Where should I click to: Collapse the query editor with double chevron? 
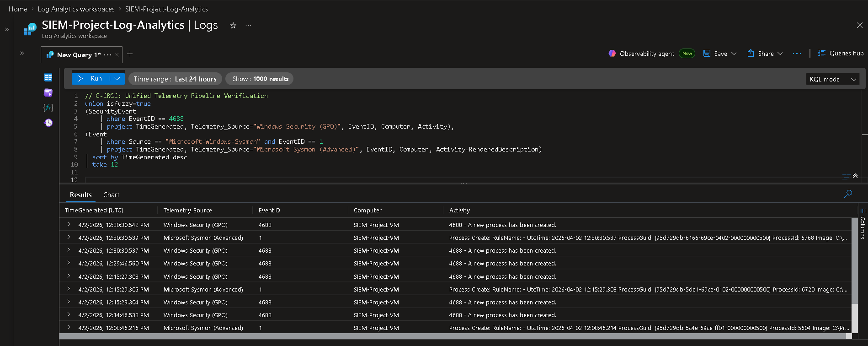coord(855,176)
